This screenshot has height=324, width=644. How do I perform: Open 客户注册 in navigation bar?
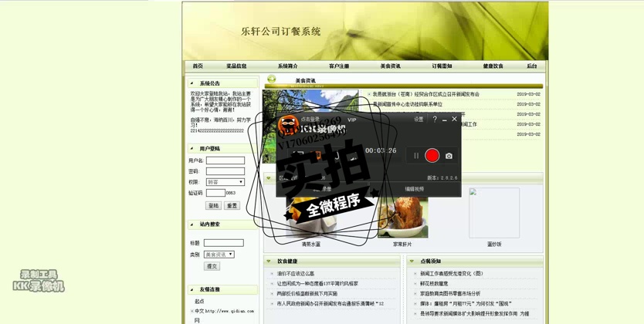339,66
